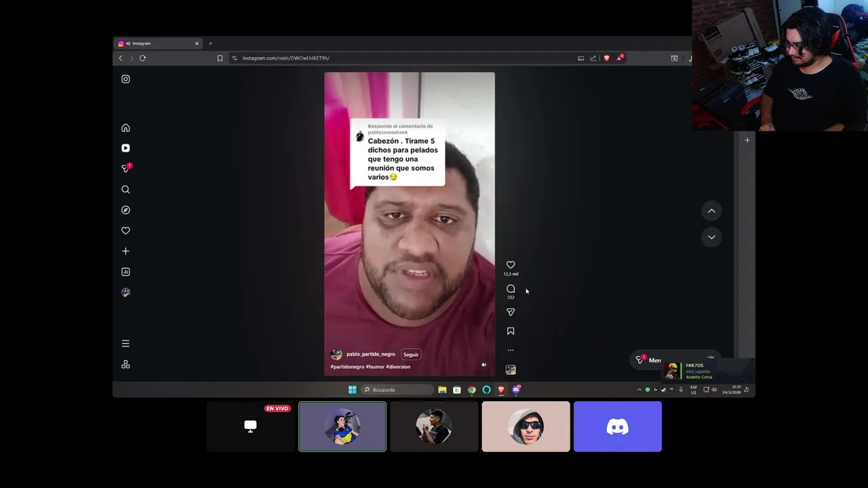Viewport: 868px width, 488px height.
Task: Go to next reel with down chevron
Action: 711,237
